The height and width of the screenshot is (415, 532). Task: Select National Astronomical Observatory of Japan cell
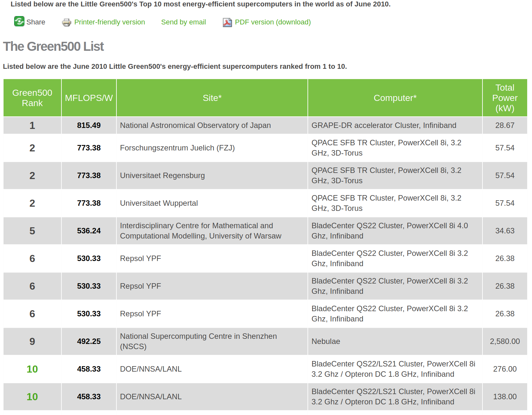[195, 125]
